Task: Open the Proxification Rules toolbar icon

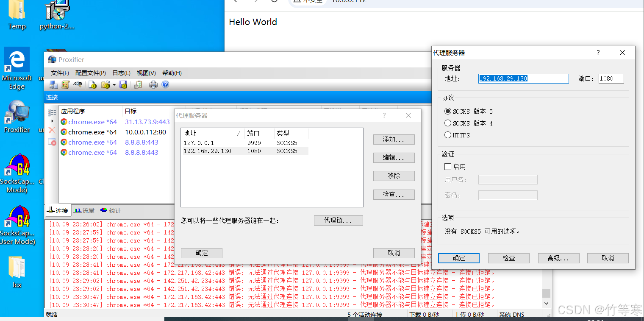Action: (x=66, y=84)
